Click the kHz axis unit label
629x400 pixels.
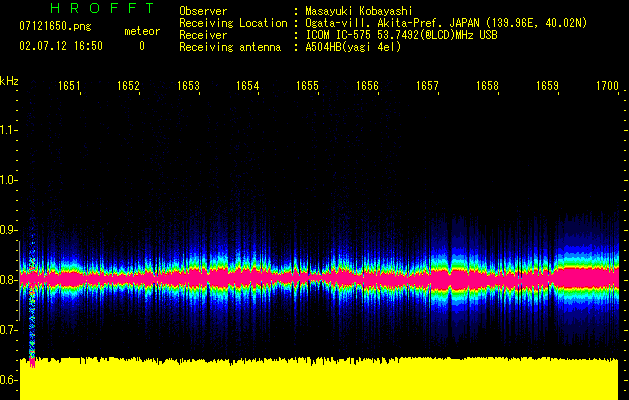(x=9, y=81)
